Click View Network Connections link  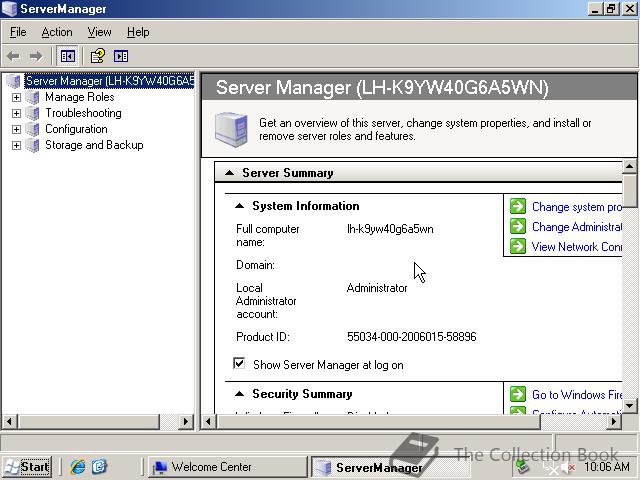click(577, 247)
